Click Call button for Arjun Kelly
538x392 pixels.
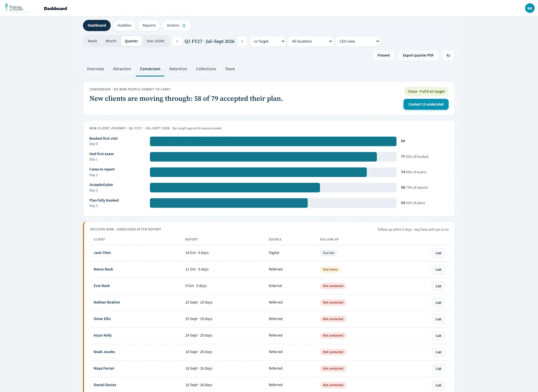coord(438,336)
